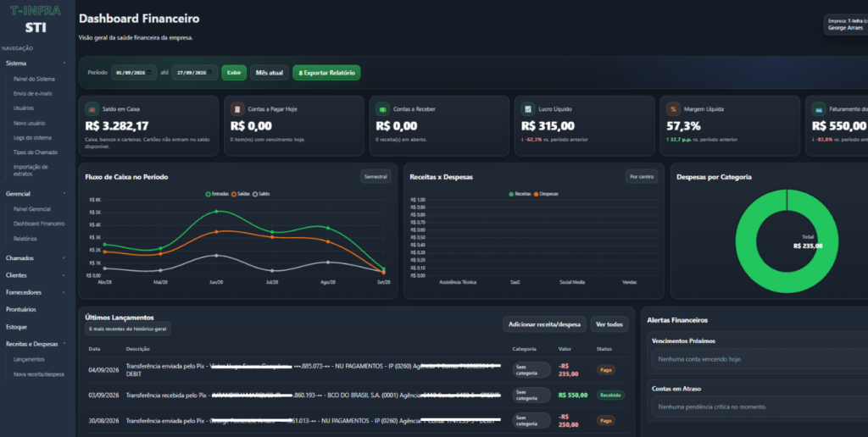868x437 pixels.
Task: Open calendar picker in end date field
Action: 210,73
